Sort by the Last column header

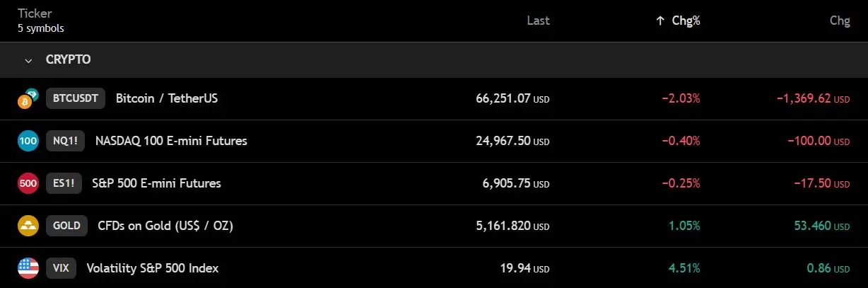tap(539, 21)
